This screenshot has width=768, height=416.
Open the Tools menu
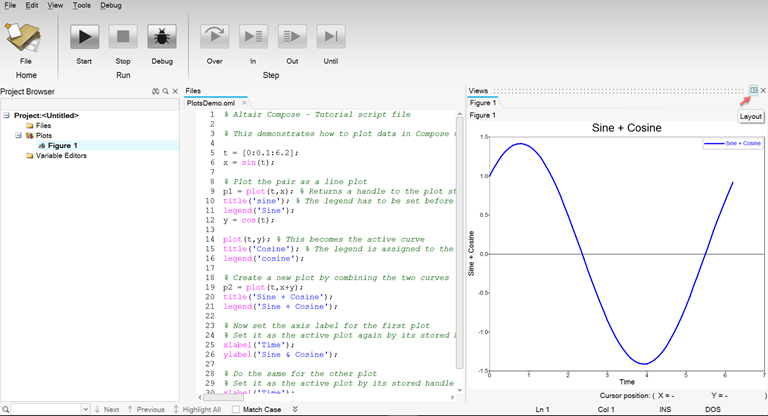81,5
